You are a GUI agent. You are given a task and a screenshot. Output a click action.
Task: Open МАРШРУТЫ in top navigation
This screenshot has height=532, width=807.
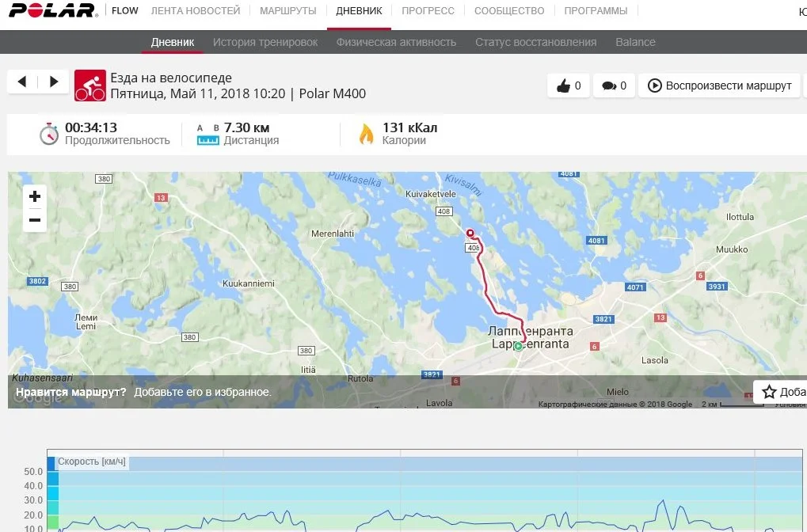[x=287, y=11]
